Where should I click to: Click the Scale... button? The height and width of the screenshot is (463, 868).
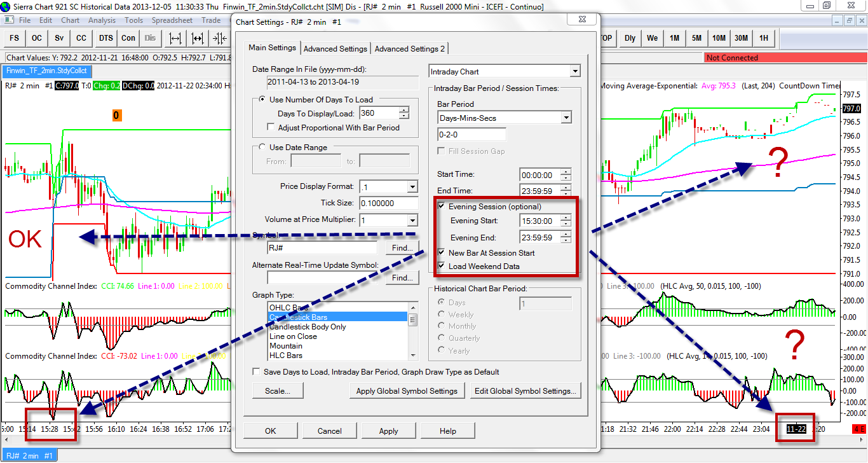tap(278, 390)
